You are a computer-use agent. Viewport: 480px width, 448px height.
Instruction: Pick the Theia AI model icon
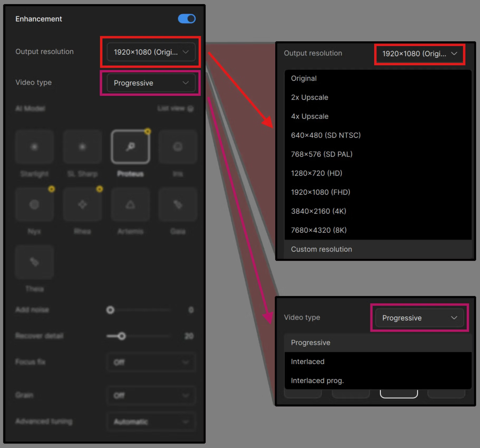coord(35,262)
